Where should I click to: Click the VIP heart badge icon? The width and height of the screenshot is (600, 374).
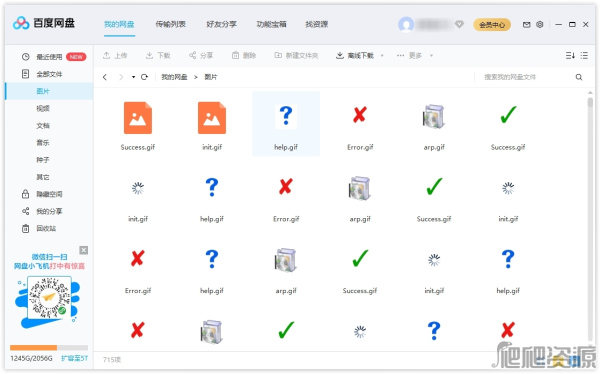(x=459, y=24)
